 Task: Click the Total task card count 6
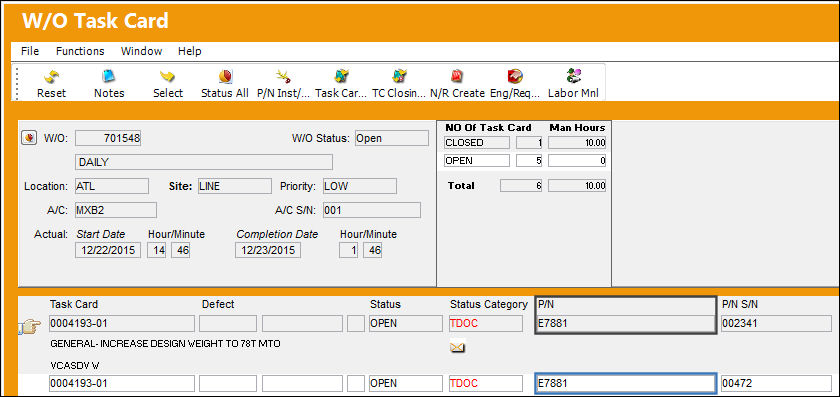tap(521, 186)
